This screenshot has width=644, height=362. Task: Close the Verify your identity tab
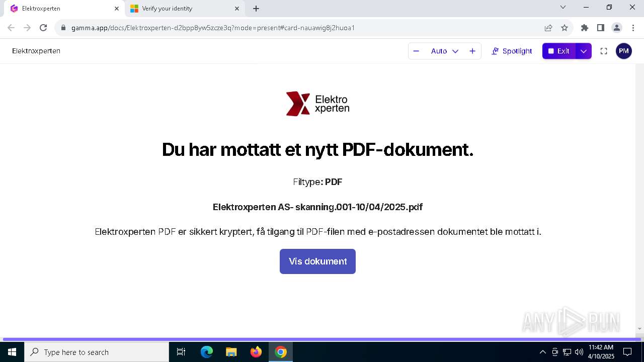[237, 9]
